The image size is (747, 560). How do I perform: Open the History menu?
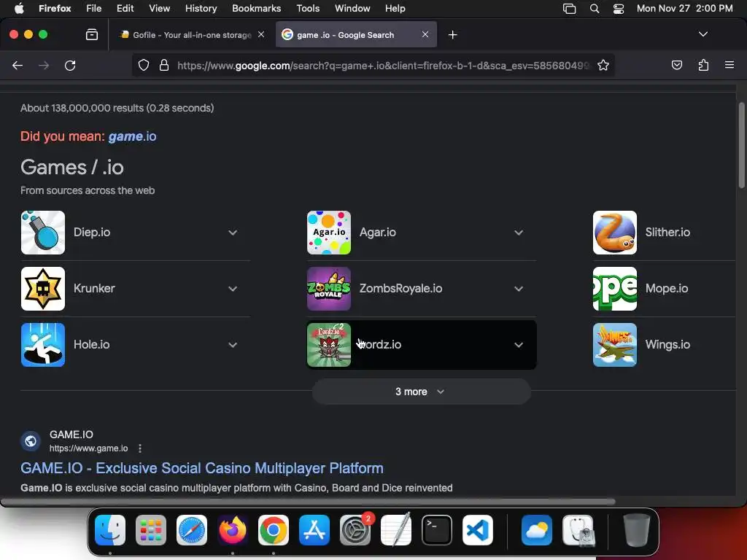pyautogui.click(x=201, y=9)
